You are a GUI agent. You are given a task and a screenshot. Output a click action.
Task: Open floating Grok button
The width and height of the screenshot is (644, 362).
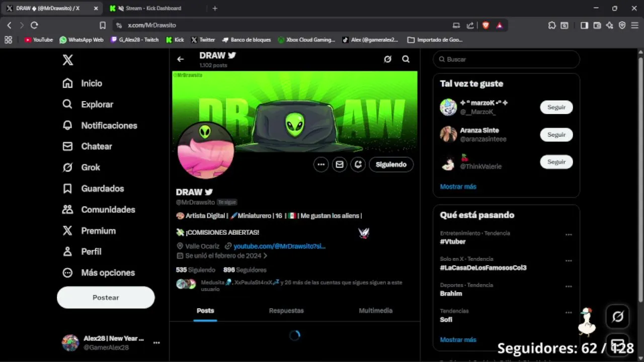[618, 317]
